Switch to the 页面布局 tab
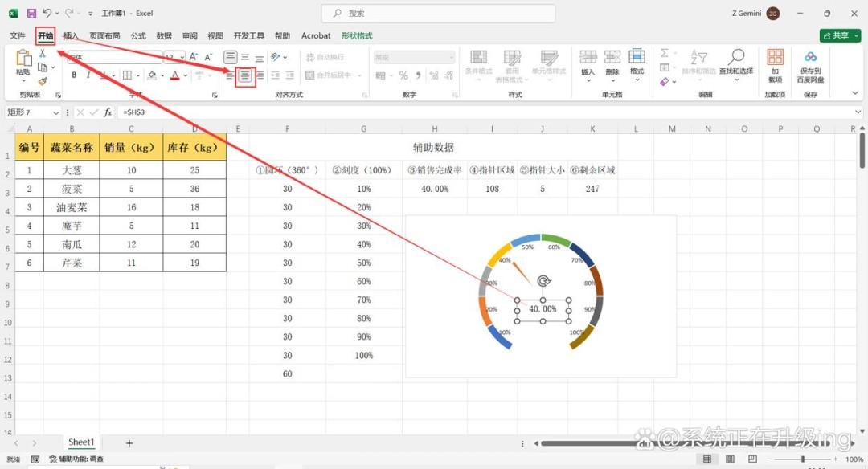This screenshot has width=868, height=469. [104, 35]
